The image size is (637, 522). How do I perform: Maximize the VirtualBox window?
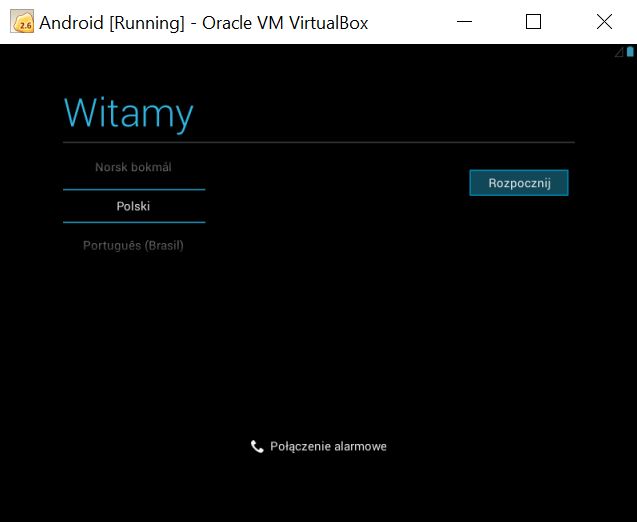pos(533,22)
